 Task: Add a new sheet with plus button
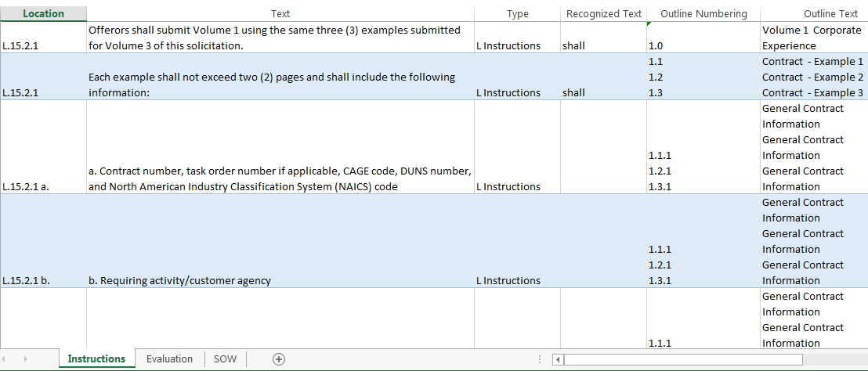278,358
